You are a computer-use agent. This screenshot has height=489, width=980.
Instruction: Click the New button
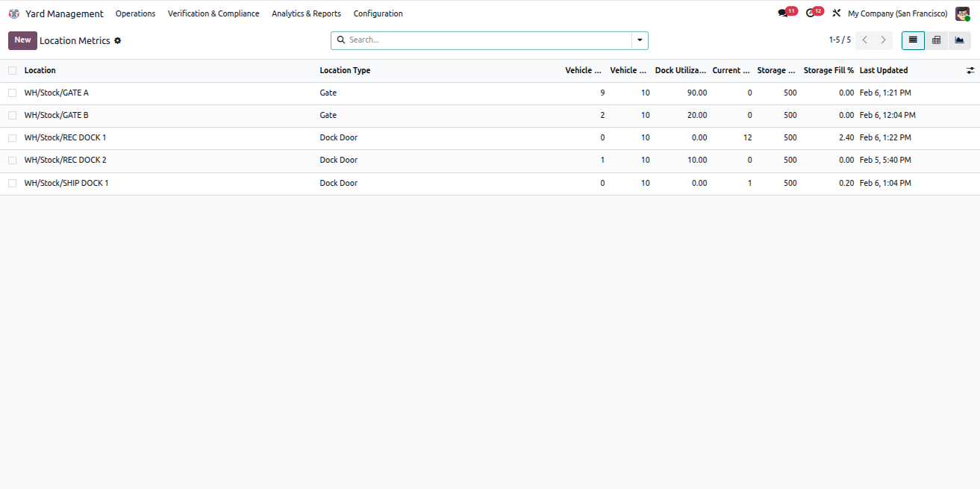22,40
